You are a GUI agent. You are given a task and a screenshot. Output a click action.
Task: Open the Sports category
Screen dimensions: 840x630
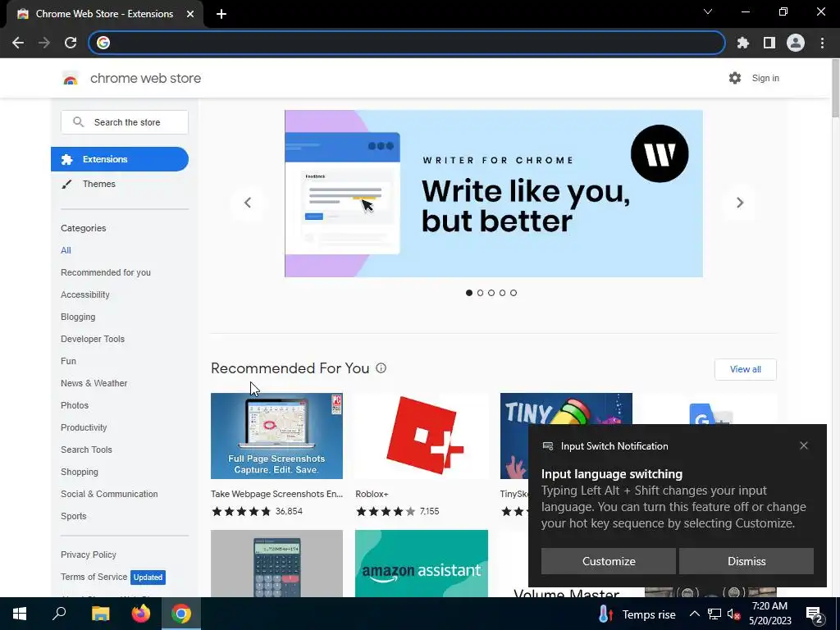[73, 516]
